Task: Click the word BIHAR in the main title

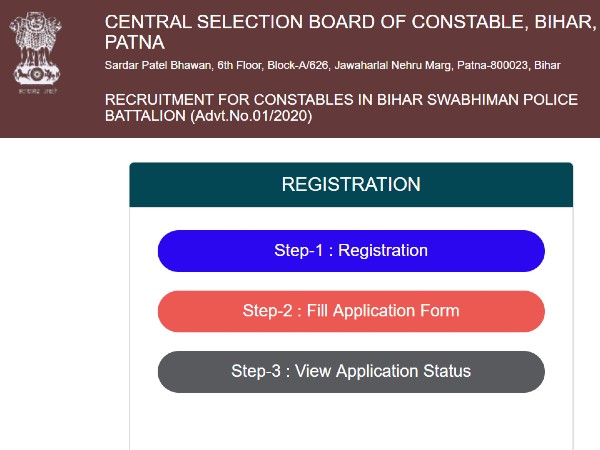Action: pyautogui.click(x=563, y=22)
